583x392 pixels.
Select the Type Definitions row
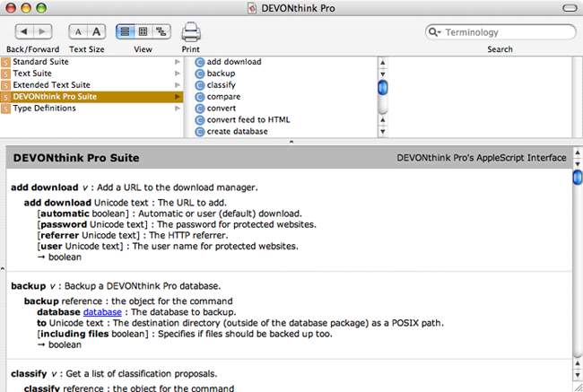(91, 109)
